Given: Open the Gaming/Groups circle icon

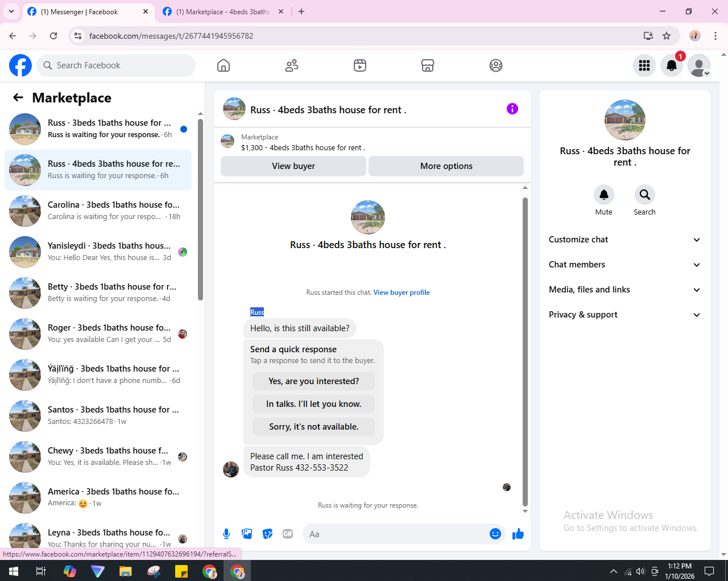Looking at the screenshot, I should coord(496,65).
